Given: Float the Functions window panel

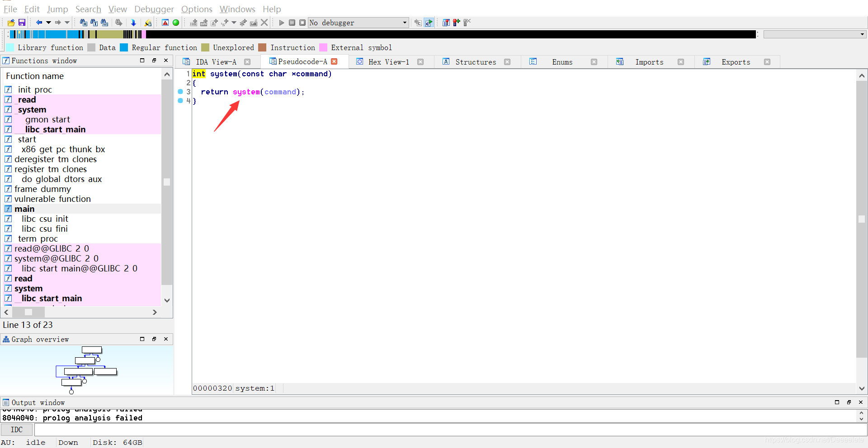Looking at the screenshot, I should pos(154,61).
